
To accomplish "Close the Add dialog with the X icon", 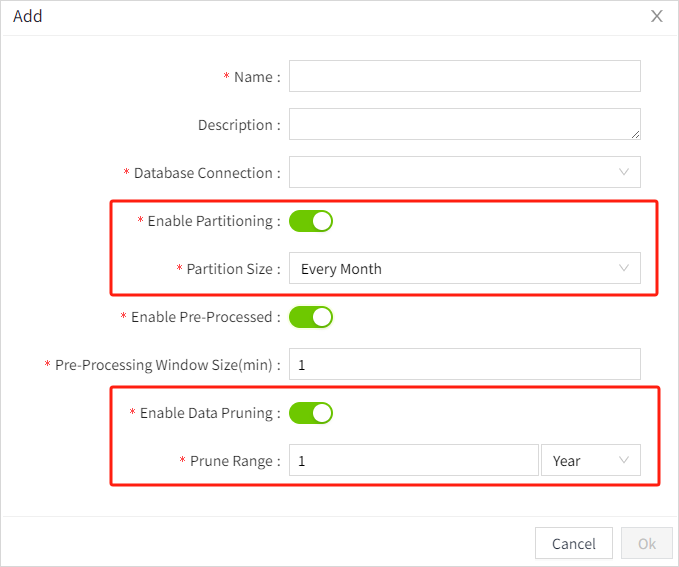I will pos(657,16).
